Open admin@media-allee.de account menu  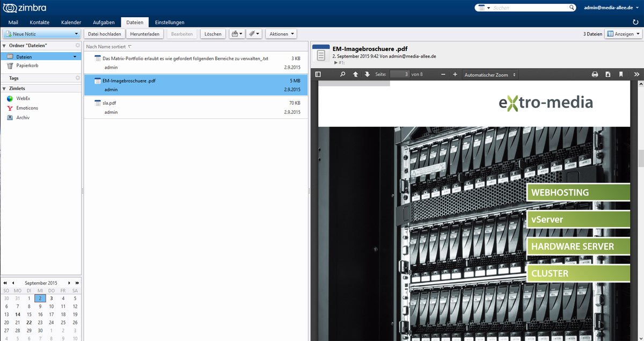612,8
